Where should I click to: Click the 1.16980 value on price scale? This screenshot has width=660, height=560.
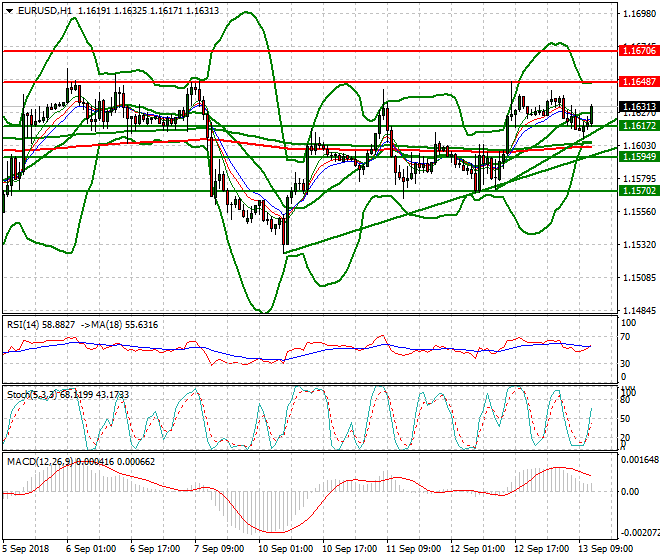click(638, 15)
